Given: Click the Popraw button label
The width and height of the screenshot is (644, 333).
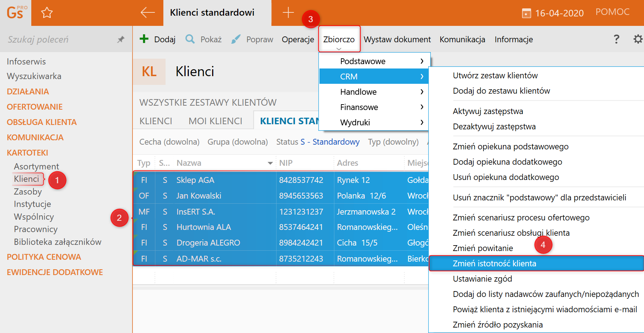Looking at the screenshot, I should [260, 39].
